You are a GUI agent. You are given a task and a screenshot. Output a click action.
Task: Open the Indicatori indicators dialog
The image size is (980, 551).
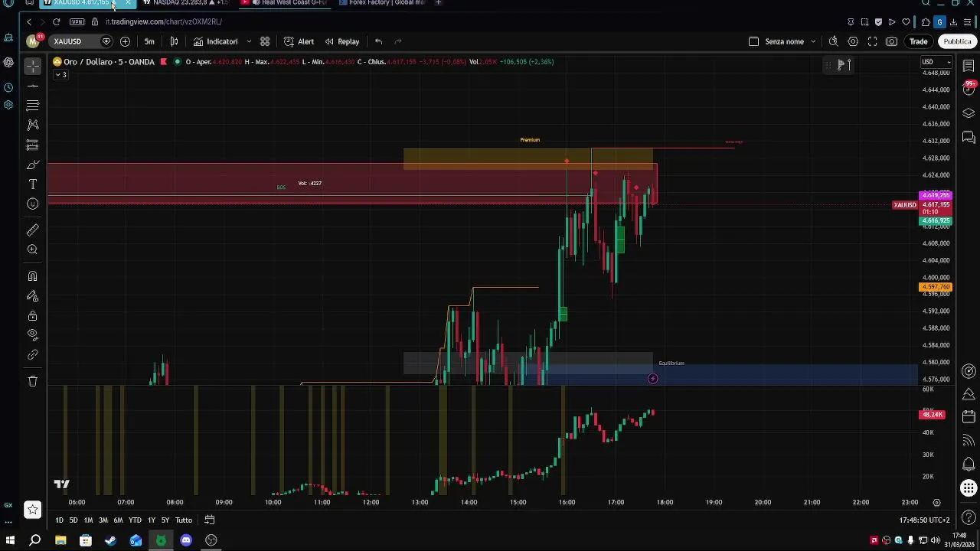tap(215, 41)
